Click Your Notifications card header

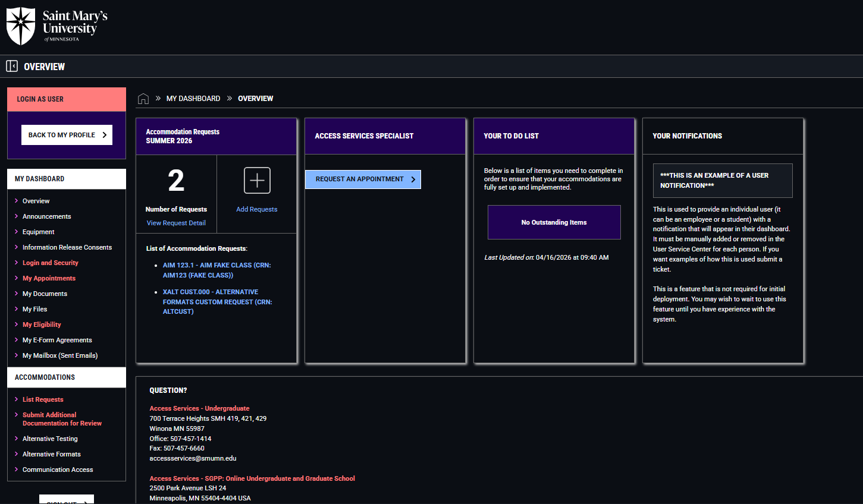(723, 136)
